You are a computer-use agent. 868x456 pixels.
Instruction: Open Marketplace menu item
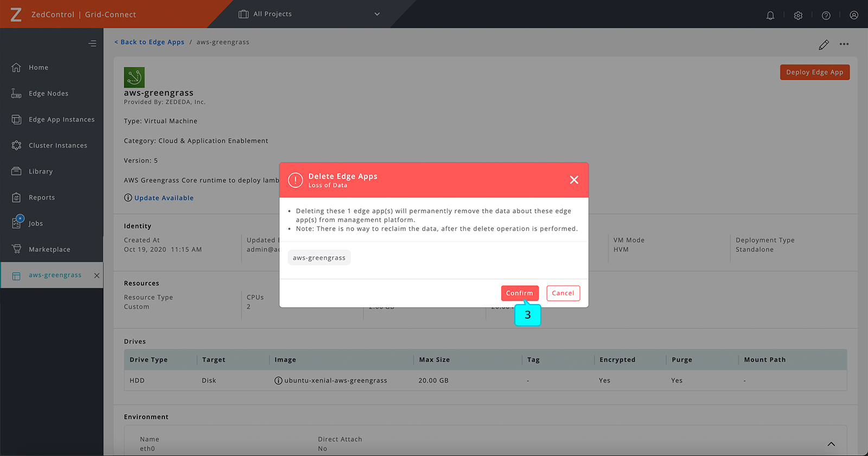coord(49,250)
